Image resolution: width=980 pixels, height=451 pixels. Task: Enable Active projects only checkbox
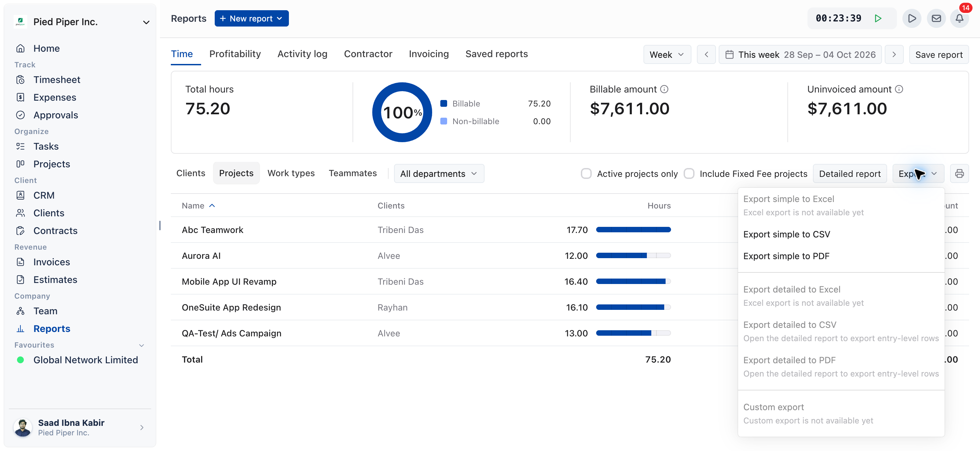click(586, 173)
